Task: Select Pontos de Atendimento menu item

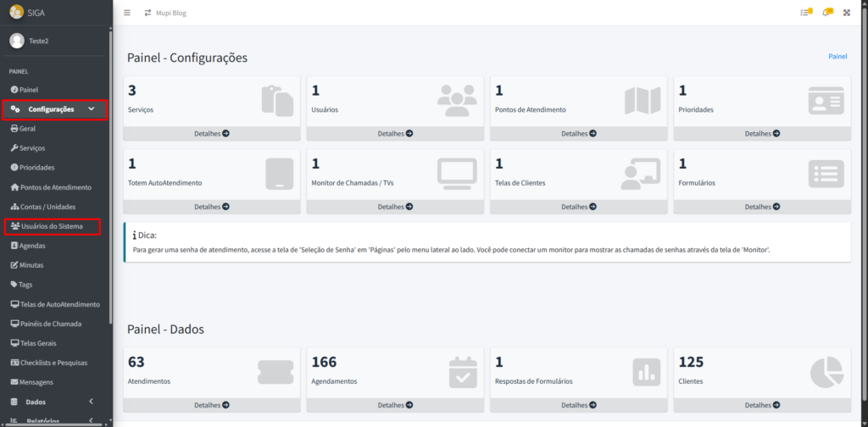Action: (x=55, y=187)
